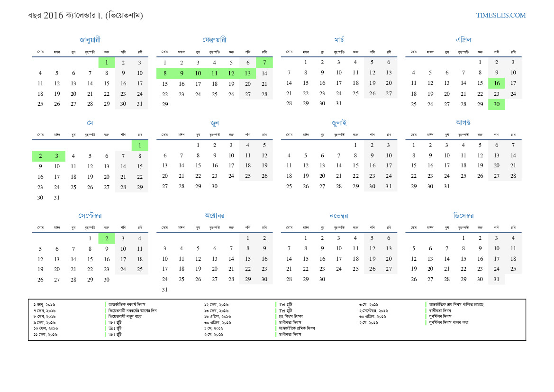Click highlighted 16 in এপ্রিল
The image size is (554, 392).
497,83
